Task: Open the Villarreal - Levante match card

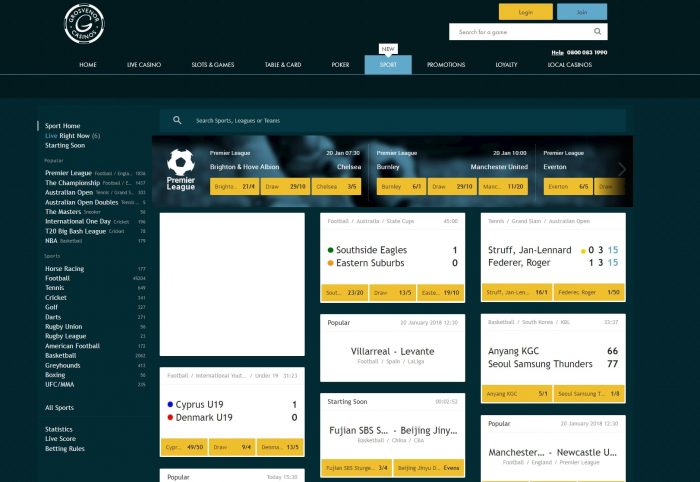Action: point(392,348)
